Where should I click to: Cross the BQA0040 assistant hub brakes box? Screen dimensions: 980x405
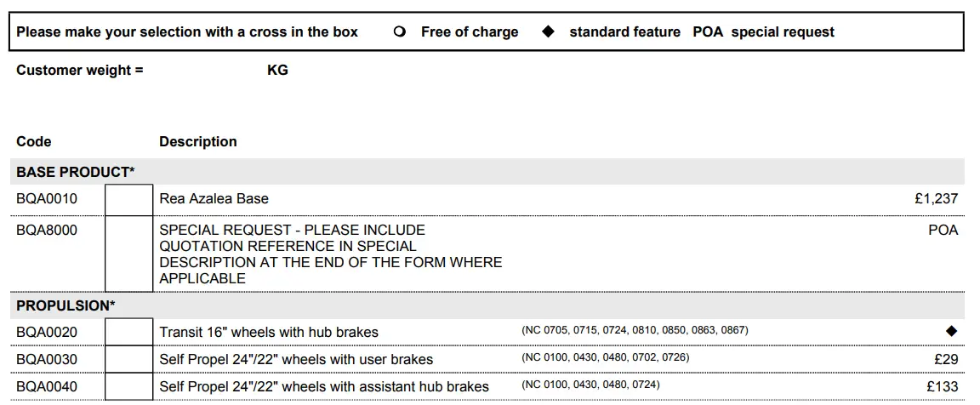(128, 386)
